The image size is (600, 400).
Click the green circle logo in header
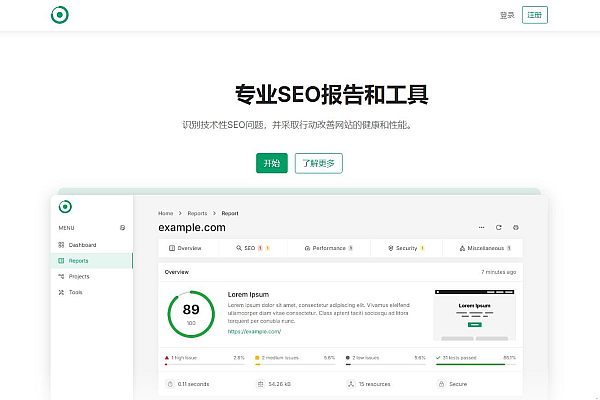click(60, 15)
